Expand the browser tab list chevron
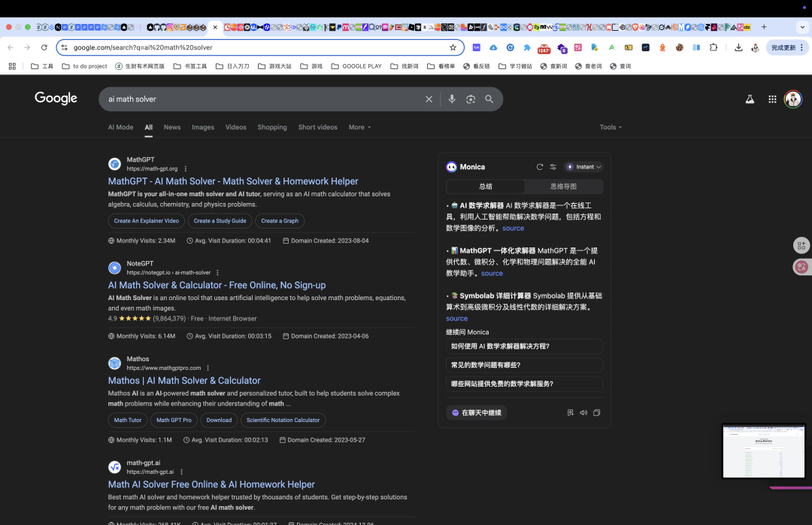This screenshot has width=812, height=525. pos(802,27)
